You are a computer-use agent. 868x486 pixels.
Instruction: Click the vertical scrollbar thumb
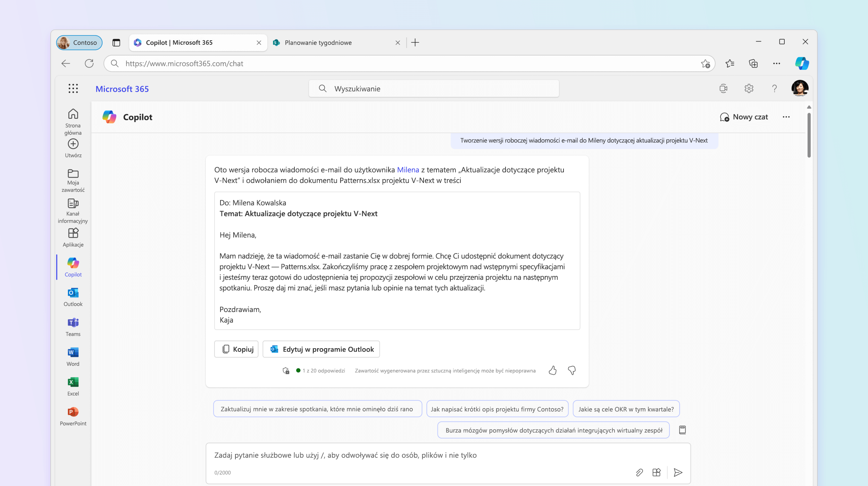tap(809, 135)
